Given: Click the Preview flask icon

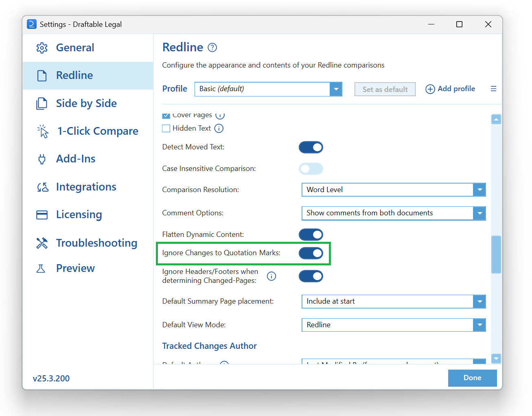Looking at the screenshot, I should (x=41, y=269).
